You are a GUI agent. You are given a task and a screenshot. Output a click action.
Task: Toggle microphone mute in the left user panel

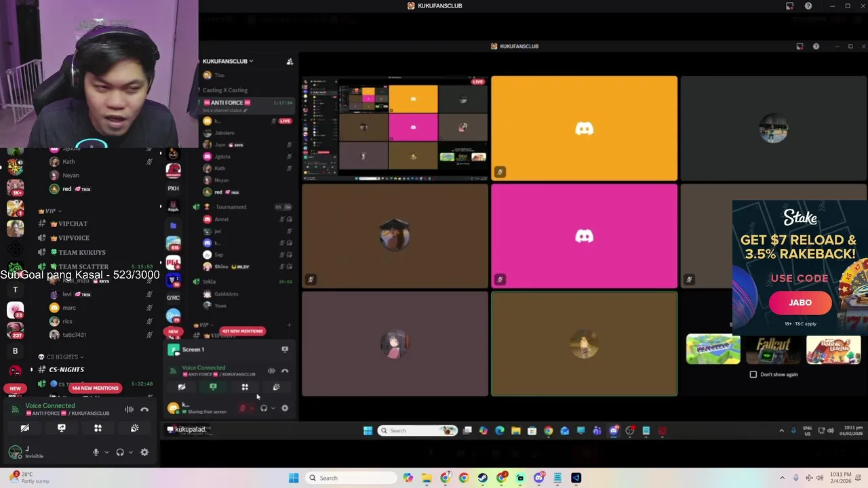(x=96, y=452)
